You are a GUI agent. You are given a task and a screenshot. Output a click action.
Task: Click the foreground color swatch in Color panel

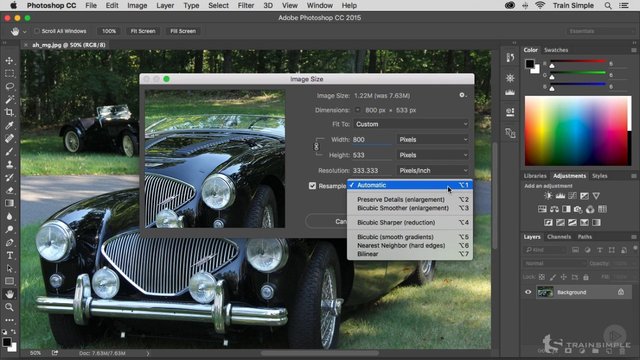[x=530, y=64]
